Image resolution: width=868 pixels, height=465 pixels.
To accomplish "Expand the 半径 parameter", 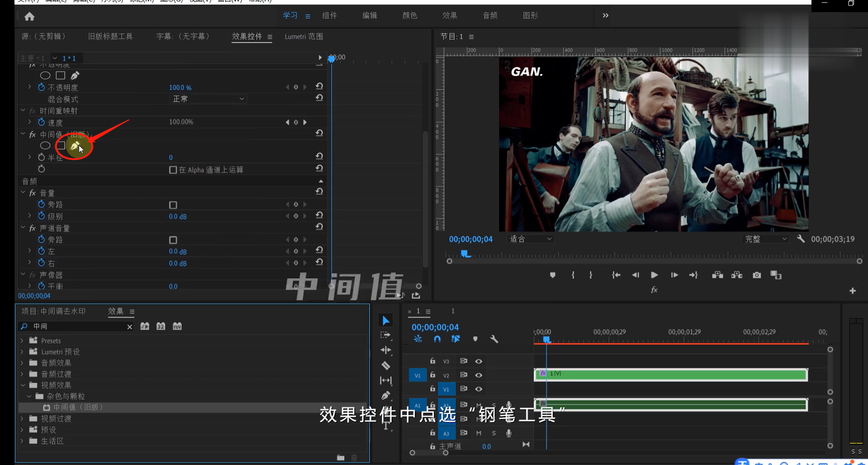I will point(30,157).
